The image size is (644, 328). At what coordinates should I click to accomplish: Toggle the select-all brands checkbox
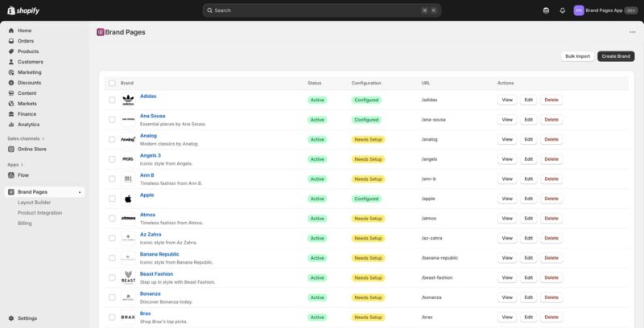pos(112,83)
